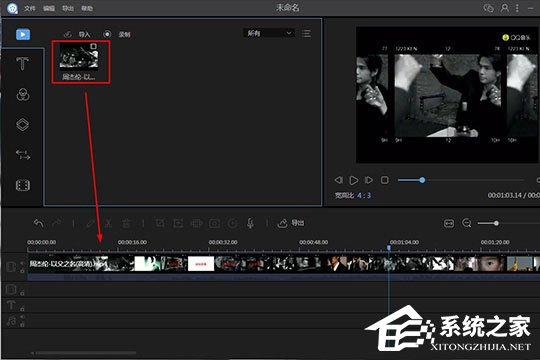The height and width of the screenshot is (360, 540).
Task: Mute the main video track speaker
Action: click(22, 263)
